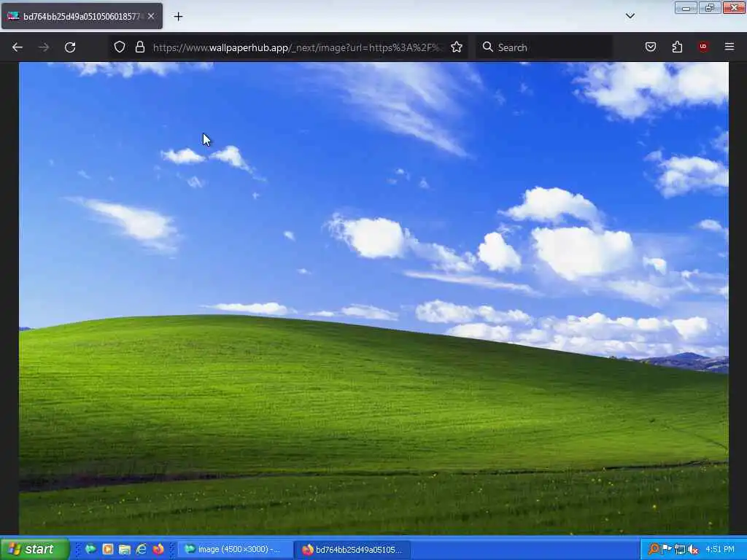This screenshot has height=560, width=747.
Task: Launch Internet Explorer from quick launch
Action: tap(142, 549)
